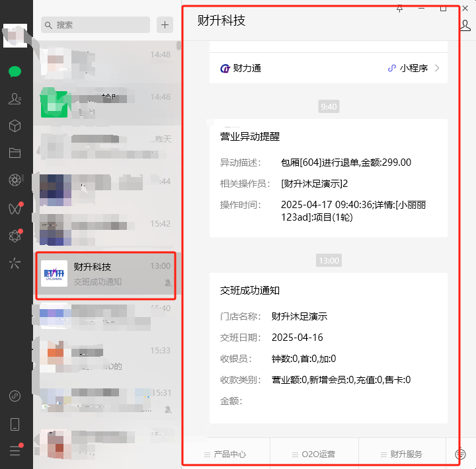
Task: Pin the window on top
Action: (399, 9)
